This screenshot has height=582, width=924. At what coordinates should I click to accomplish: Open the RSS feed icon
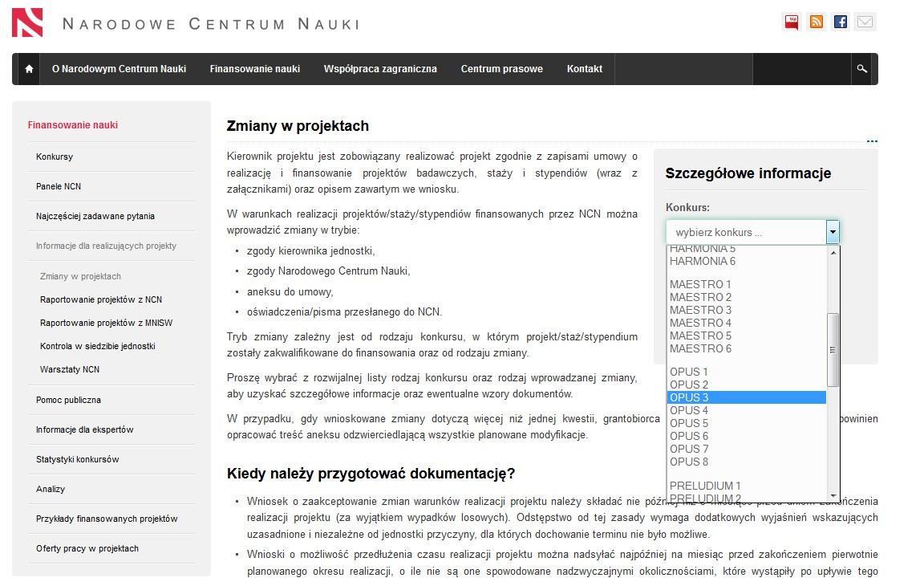817,22
